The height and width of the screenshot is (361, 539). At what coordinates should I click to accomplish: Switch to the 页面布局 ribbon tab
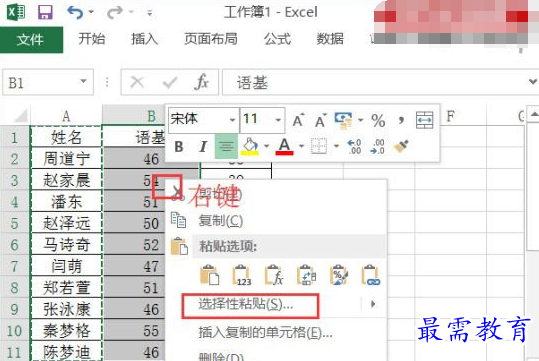(x=211, y=39)
